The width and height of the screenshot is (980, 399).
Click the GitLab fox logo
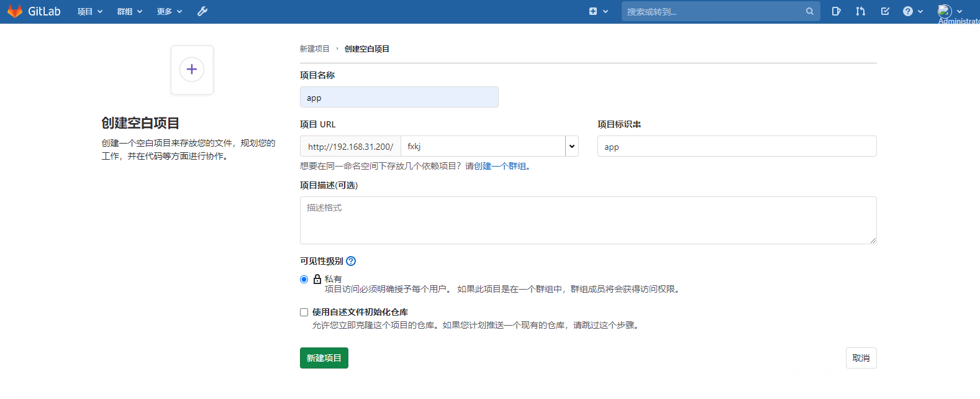click(x=15, y=11)
